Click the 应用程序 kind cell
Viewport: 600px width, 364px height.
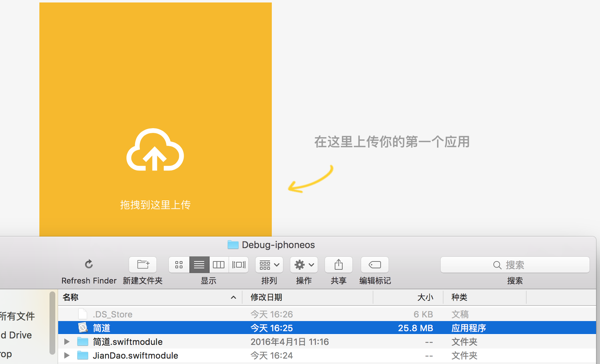pyautogui.click(x=468, y=328)
